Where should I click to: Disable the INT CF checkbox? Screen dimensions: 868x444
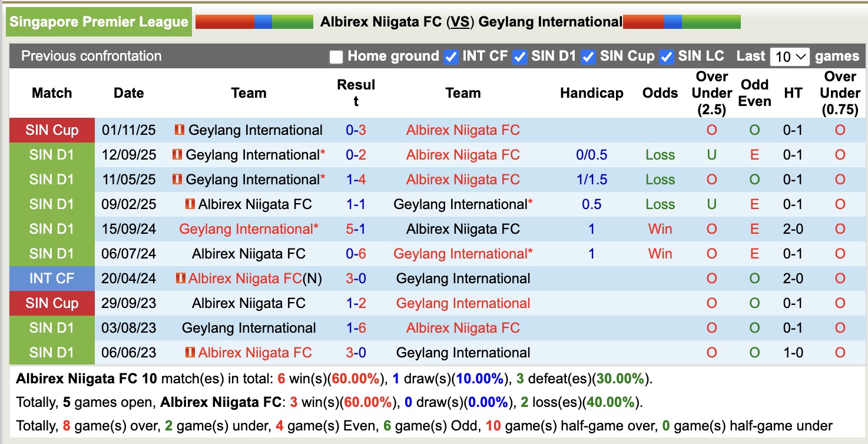coord(451,56)
